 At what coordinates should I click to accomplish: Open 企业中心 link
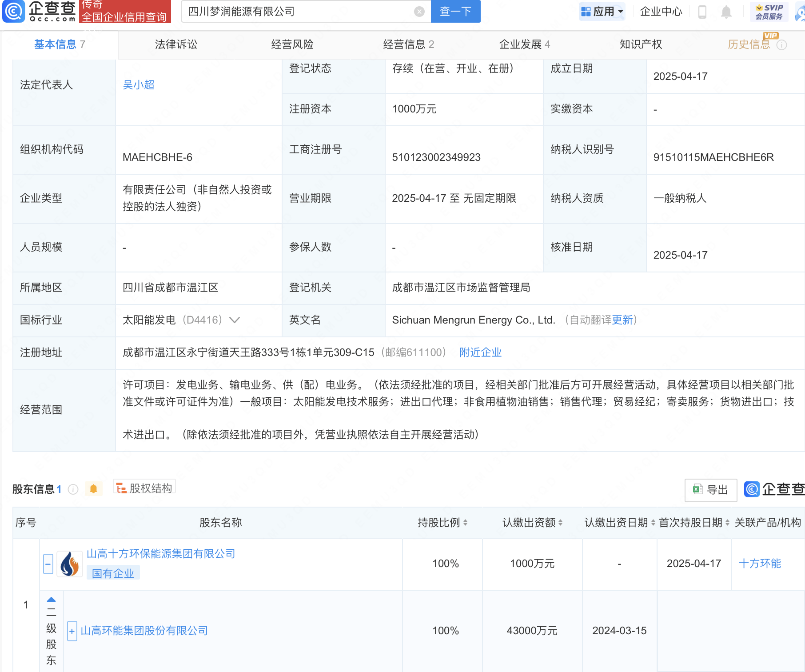pos(661,12)
